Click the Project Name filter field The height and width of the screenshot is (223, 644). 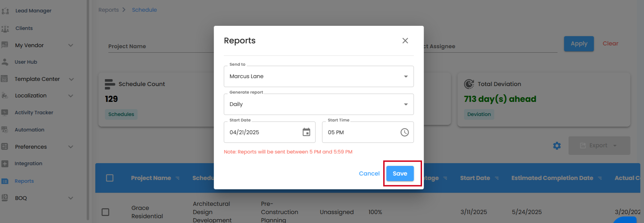tap(161, 46)
